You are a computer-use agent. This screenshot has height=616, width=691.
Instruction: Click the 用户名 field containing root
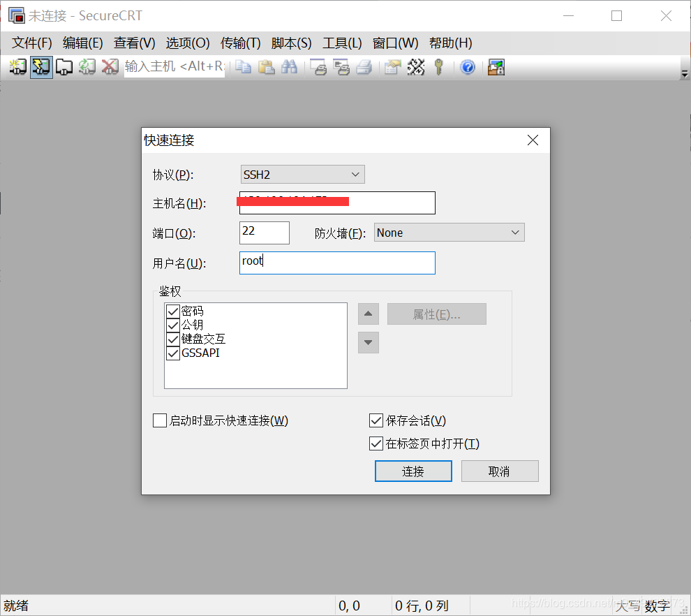(337, 263)
